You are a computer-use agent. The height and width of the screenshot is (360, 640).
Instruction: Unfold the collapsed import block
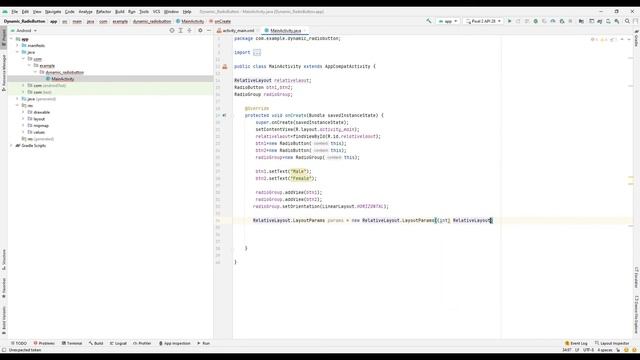point(257,52)
